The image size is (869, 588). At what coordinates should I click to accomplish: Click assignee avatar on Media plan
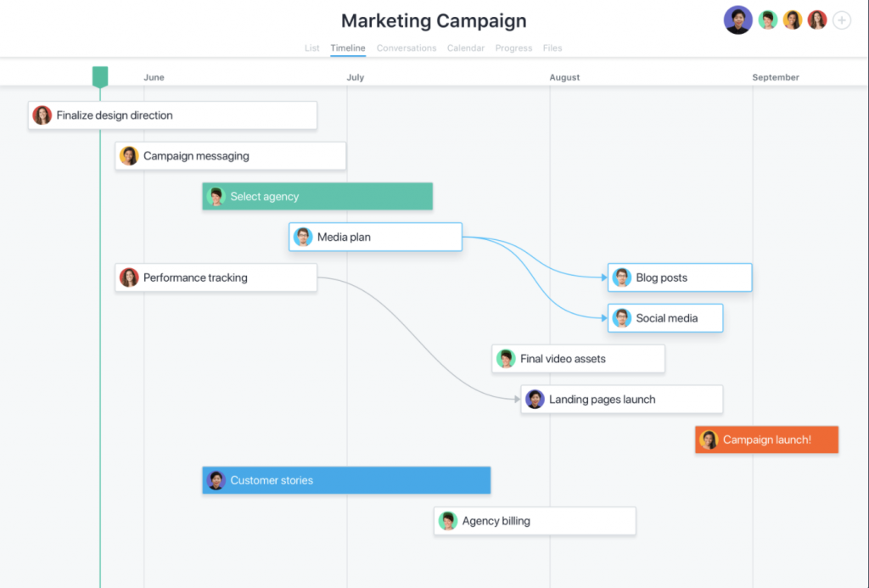303,237
